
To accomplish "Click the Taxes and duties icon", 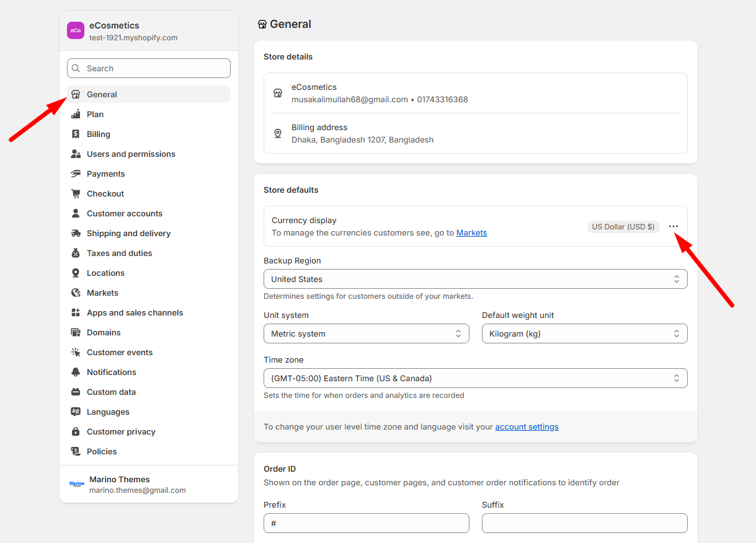I will click(x=76, y=253).
